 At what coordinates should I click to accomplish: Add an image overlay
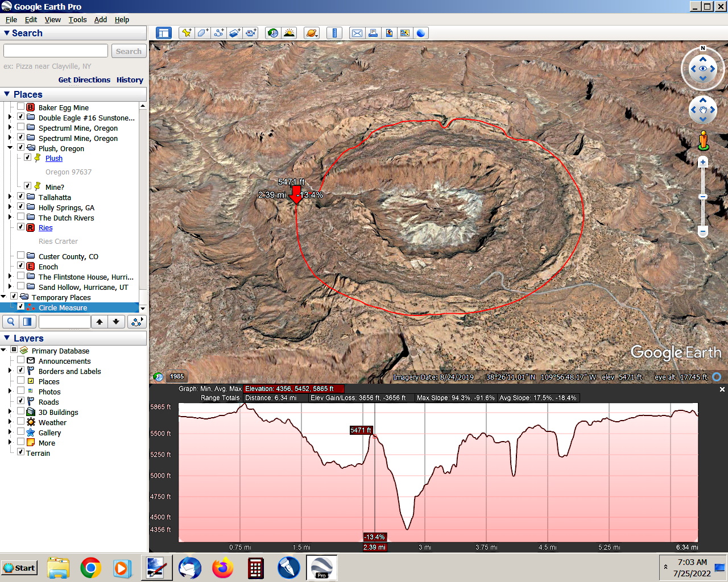coord(235,33)
